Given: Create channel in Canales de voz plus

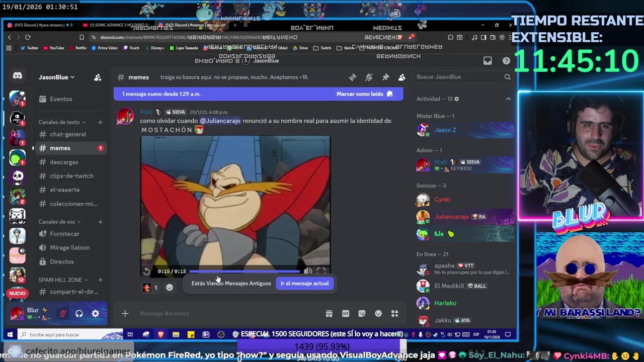Looking at the screenshot, I should (x=100, y=222).
